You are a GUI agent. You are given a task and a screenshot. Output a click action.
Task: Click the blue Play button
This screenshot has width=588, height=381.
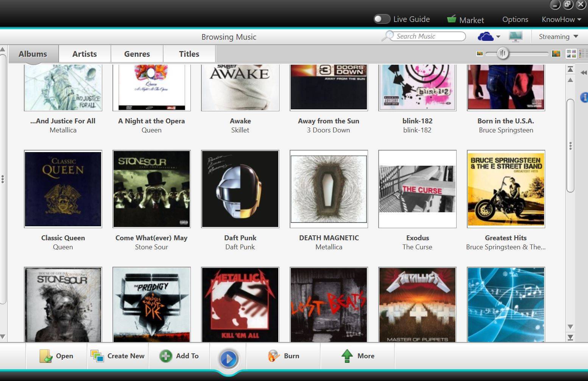click(x=228, y=358)
